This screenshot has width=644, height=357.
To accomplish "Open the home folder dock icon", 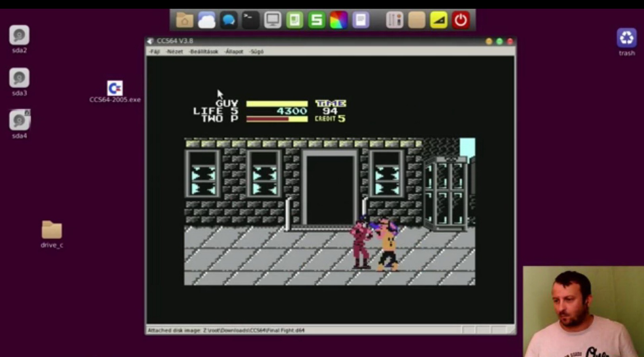I will [185, 20].
